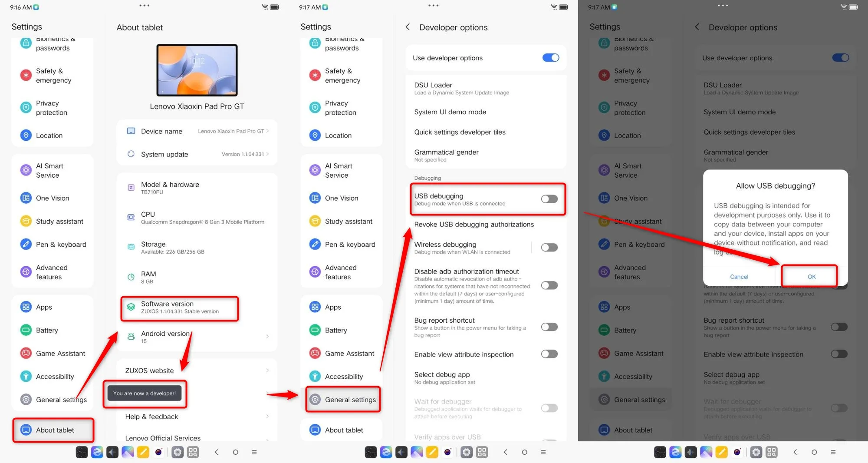Viewport: 868px width, 463px height.
Task: Open the ZUXOS website chevron
Action: click(x=267, y=370)
